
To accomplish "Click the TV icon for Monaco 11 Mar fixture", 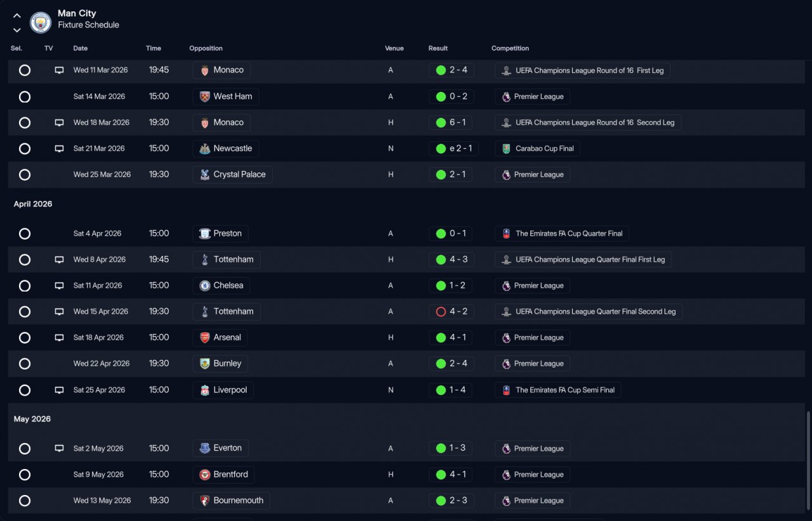I will [59, 70].
